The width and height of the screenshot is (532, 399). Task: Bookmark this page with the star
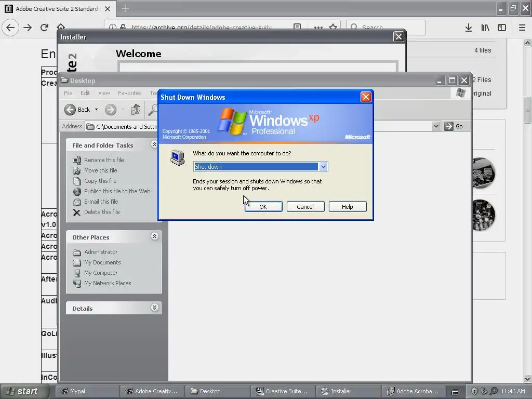[x=333, y=26]
